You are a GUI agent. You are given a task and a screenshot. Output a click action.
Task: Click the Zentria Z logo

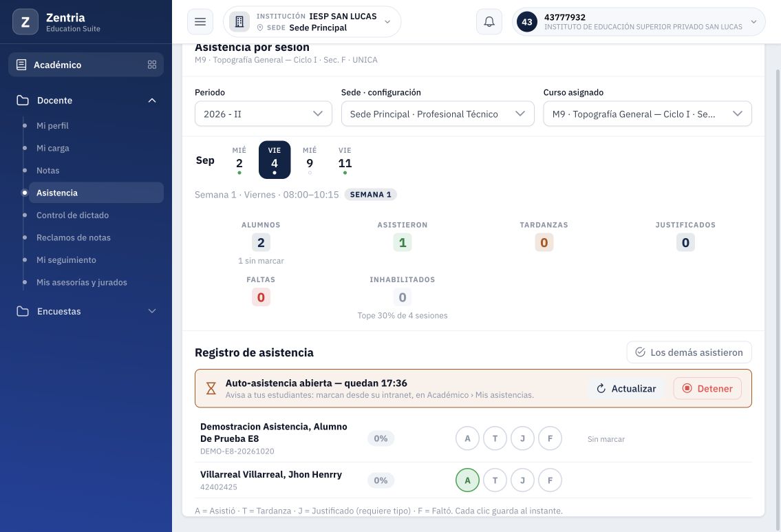[x=25, y=22]
